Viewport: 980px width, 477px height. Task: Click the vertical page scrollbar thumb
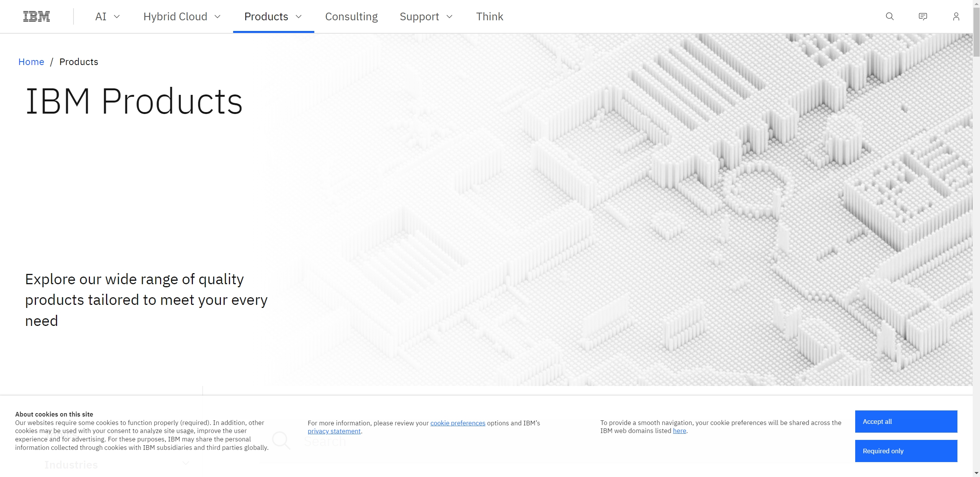click(976, 33)
